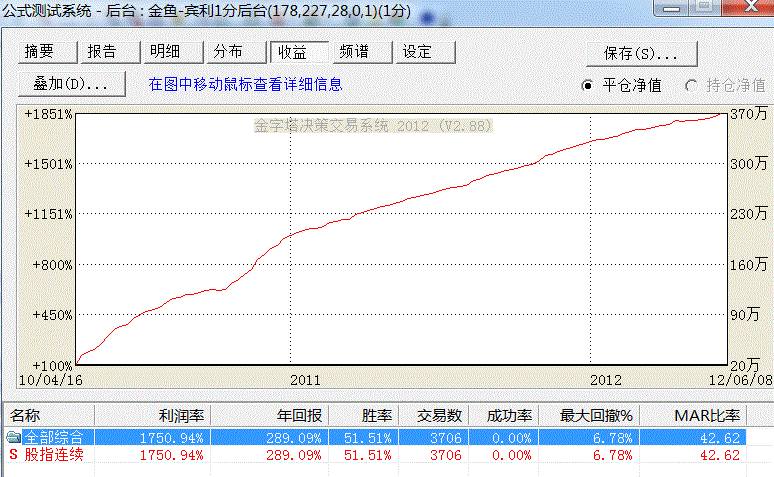Open the 设定 settings tab

(426, 52)
